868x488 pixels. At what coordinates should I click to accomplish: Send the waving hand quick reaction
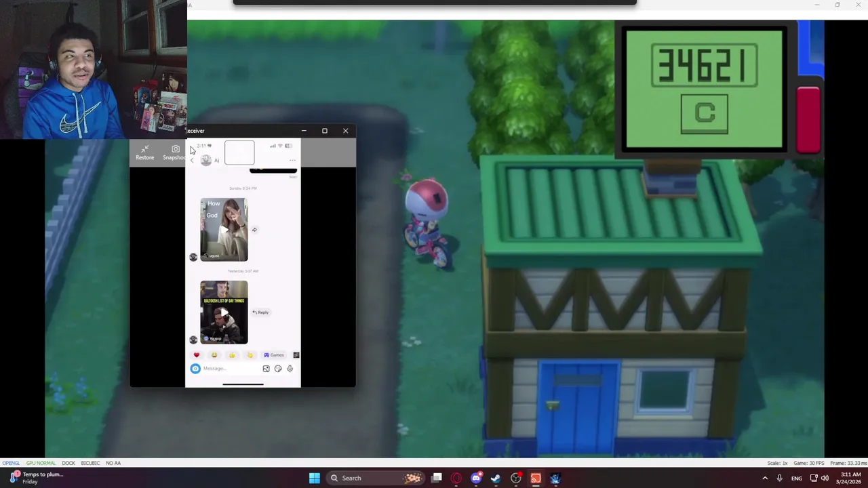click(250, 355)
